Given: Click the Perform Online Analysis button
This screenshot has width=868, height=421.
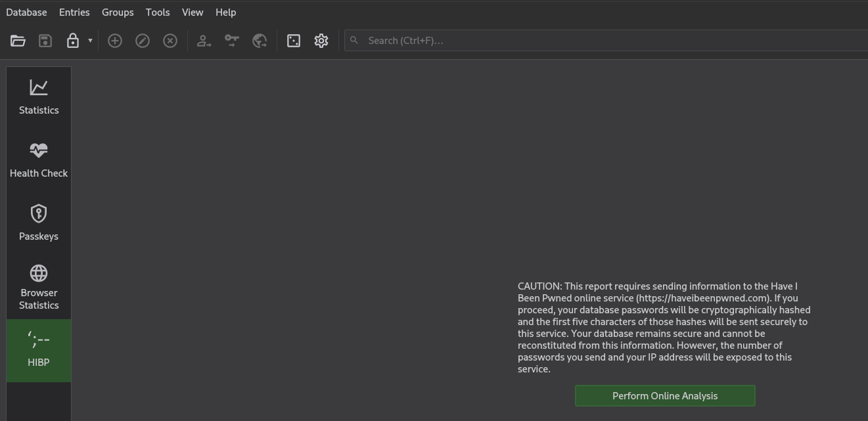Looking at the screenshot, I should click(x=665, y=396).
